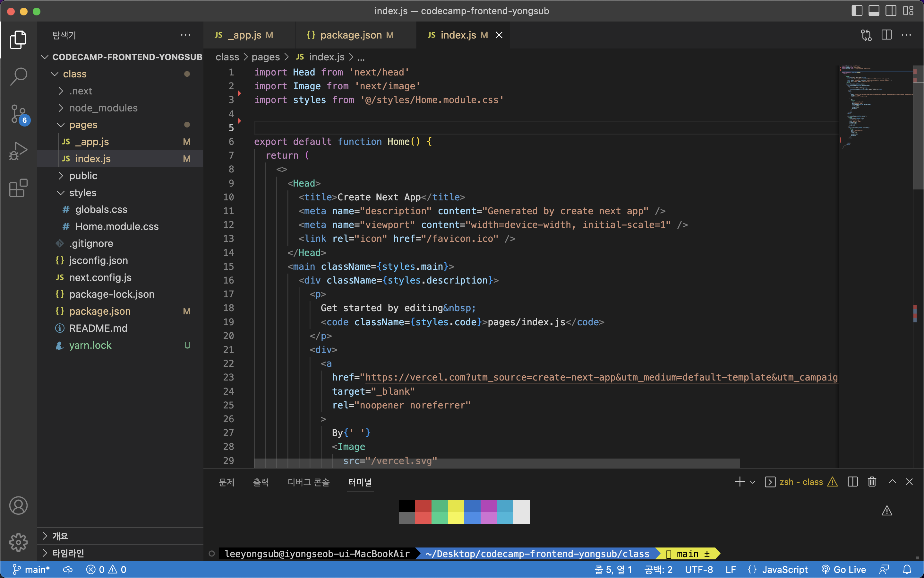This screenshot has width=924, height=578.
Task: Open the new terminal profile dropdown arrow
Action: [753, 482]
